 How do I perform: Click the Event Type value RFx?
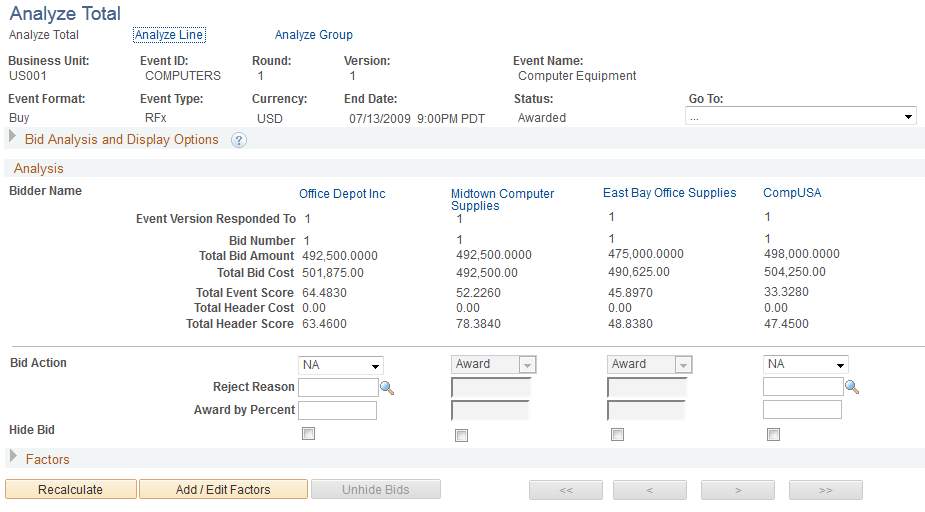point(156,118)
